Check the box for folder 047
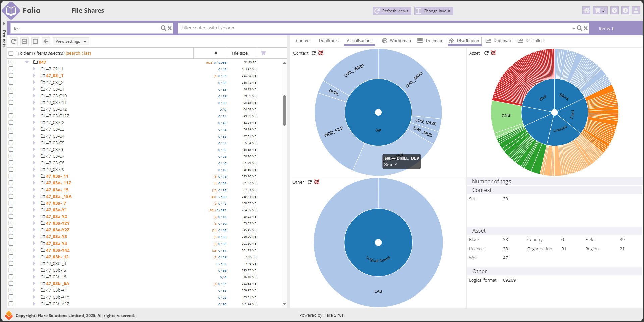Screen dimensions: 644x322 pyautogui.click(x=11, y=62)
